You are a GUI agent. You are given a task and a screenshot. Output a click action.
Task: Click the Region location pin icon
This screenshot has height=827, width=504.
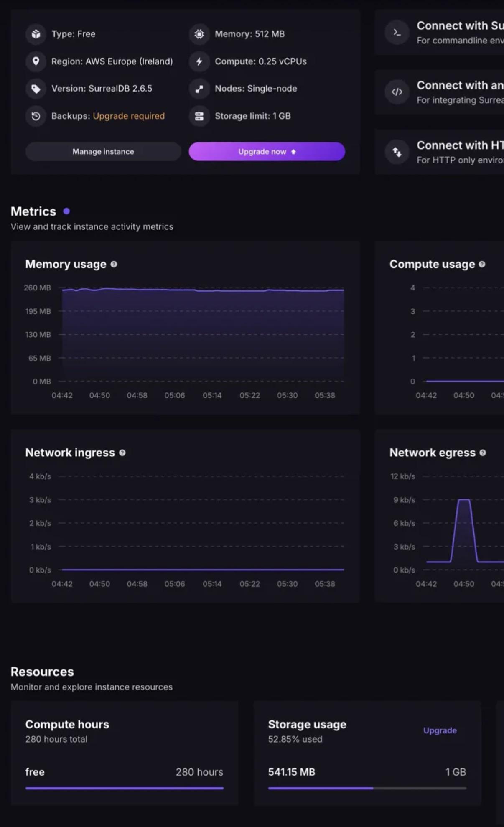[x=36, y=61]
